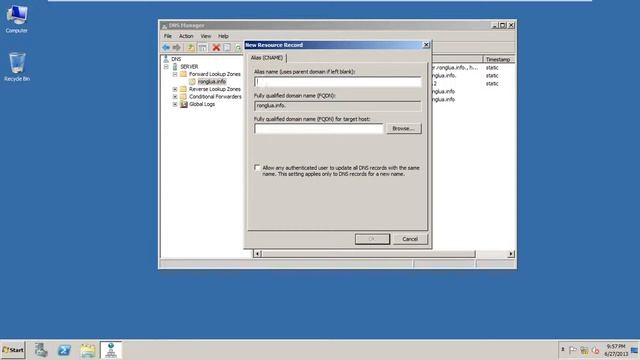Select the ronglua.info zone in the tree
Image resolution: width=640 pixels, height=360 pixels.
coord(211,82)
